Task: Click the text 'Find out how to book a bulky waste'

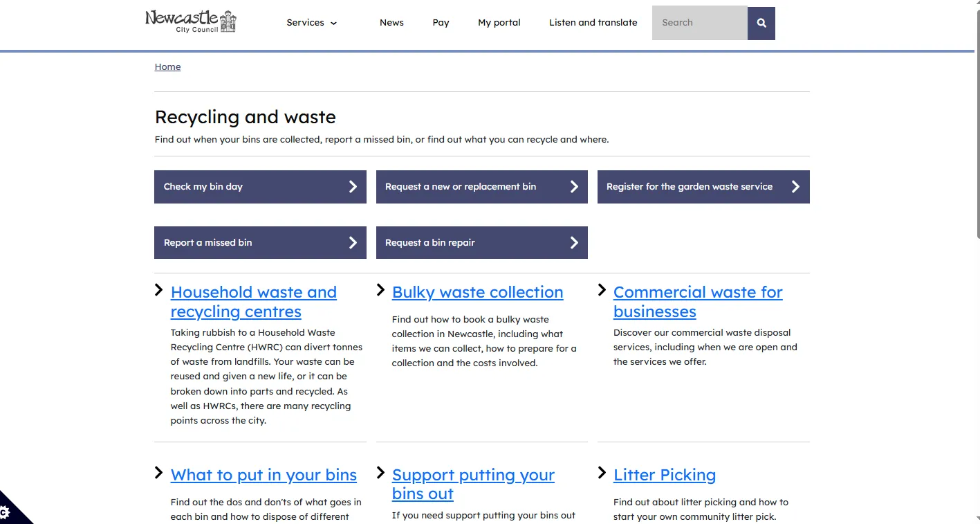Action: [470, 320]
